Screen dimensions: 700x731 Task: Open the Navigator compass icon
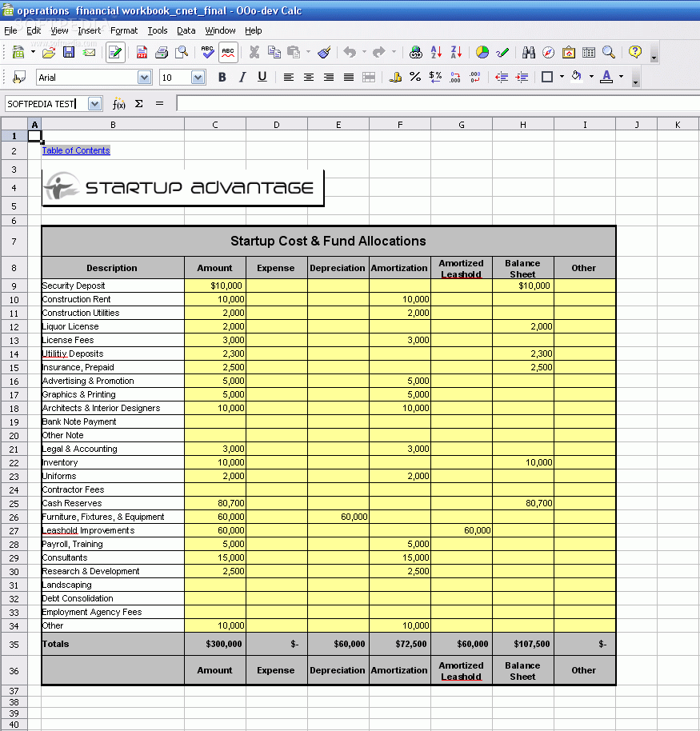tap(549, 52)
